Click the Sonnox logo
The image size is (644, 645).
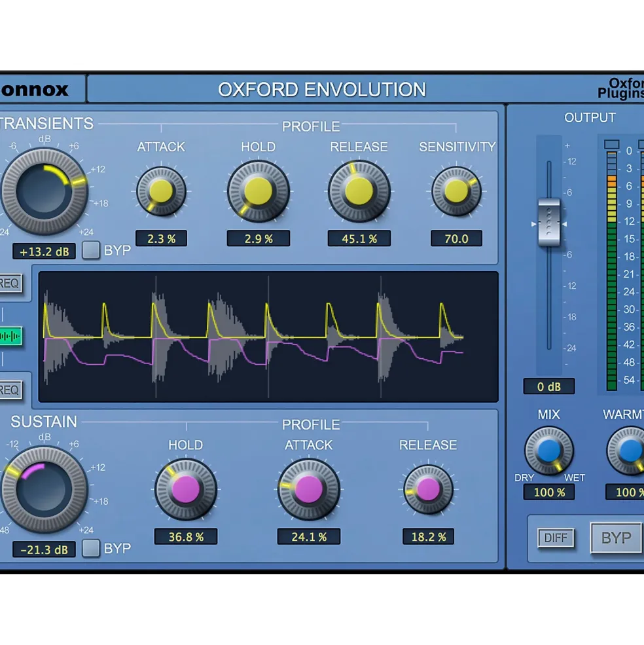(35, 89)
